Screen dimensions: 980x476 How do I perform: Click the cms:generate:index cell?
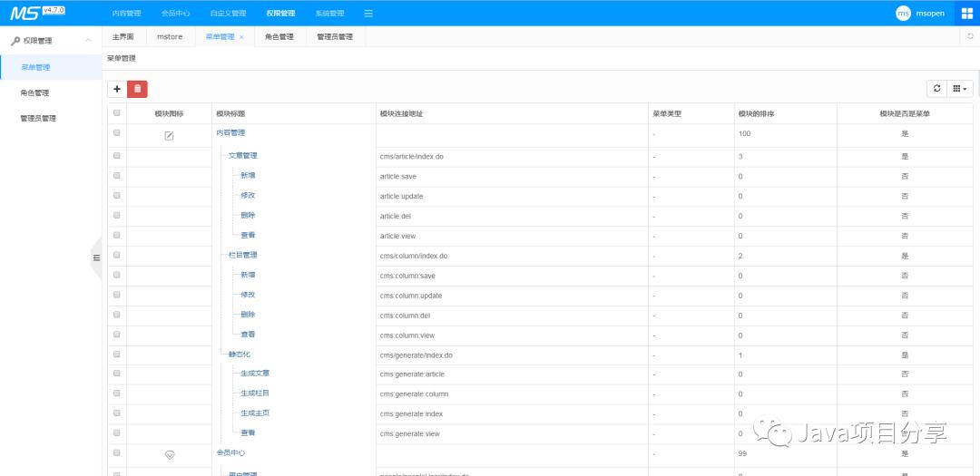pyautogui.click(x=411, y=414)
